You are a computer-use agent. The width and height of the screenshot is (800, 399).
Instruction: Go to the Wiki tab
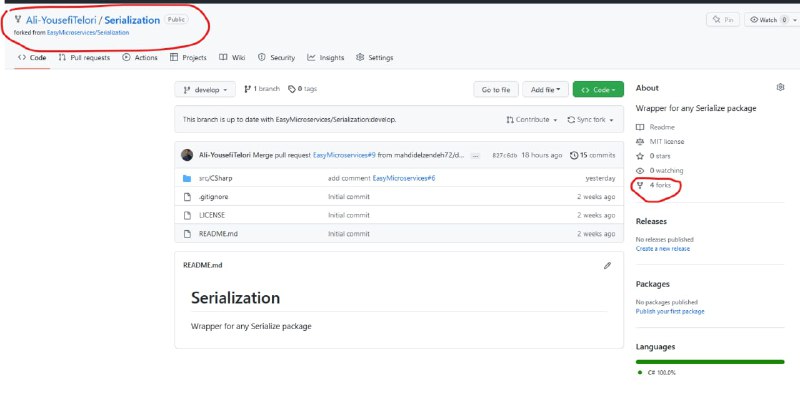(x=232, y=58)
